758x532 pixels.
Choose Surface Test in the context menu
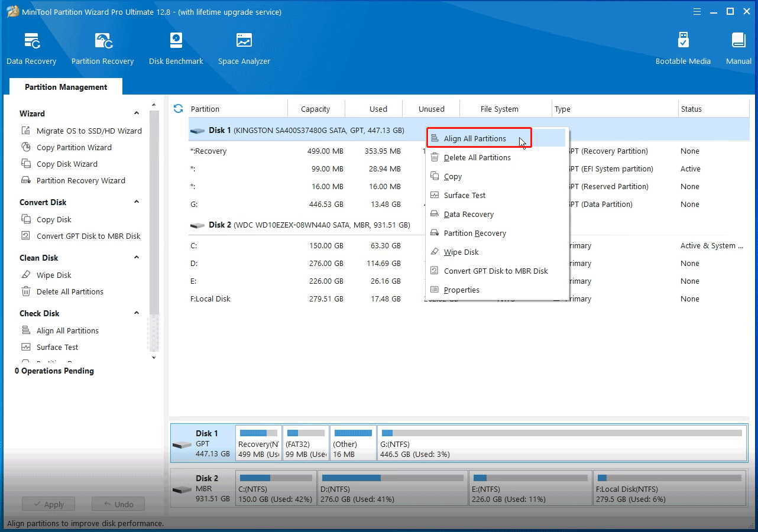point(497,195)
